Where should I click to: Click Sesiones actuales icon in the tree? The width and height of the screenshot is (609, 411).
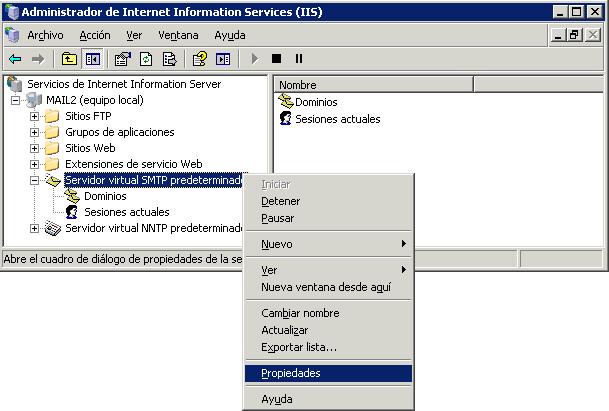pyautogui.click(x=71, y=212)
